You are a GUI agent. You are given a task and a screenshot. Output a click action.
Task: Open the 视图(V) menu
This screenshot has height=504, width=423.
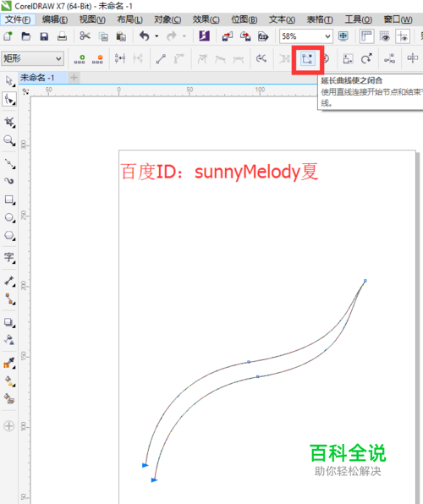92,19
